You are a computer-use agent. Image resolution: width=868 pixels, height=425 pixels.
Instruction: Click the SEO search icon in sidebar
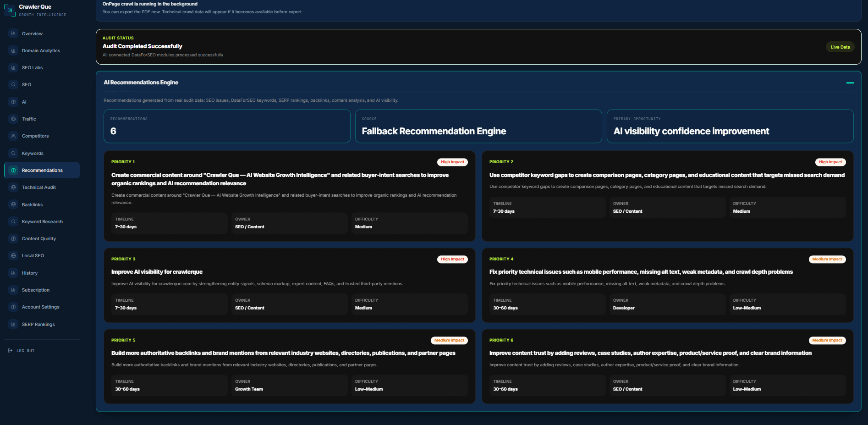coord(13,84)
